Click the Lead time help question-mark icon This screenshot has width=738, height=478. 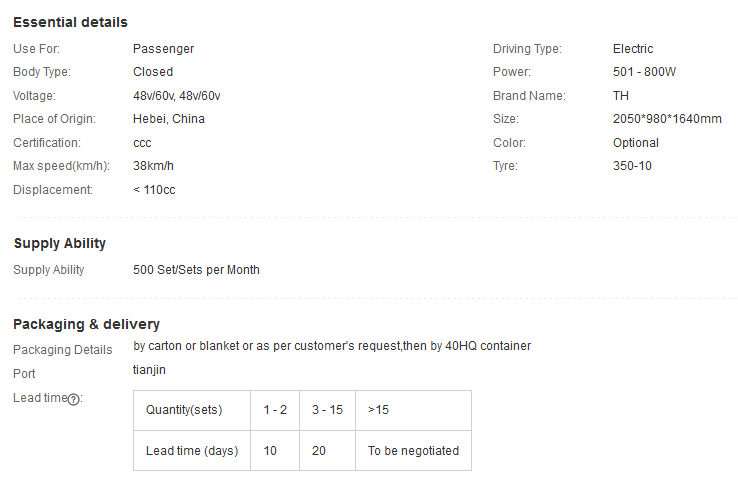pyautogui.click(x=73, y=399)
